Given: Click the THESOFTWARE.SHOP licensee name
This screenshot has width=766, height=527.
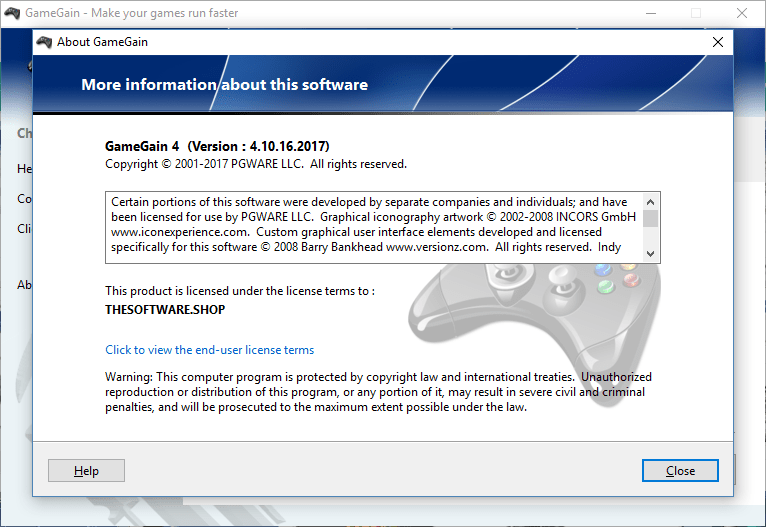Looking at the screenshot, I should 165,310.
